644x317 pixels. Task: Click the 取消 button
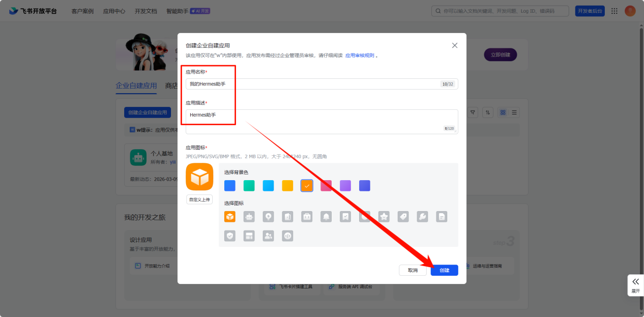[413, 270]
